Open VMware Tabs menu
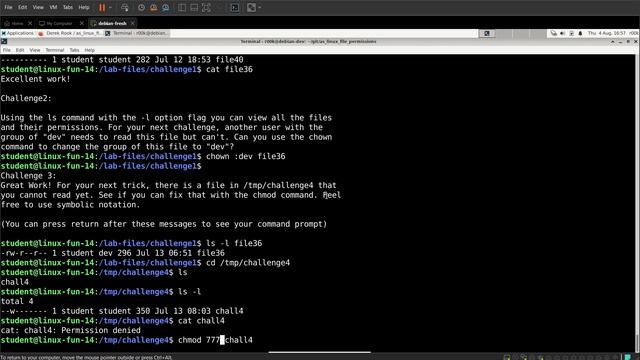 [68, 7]
